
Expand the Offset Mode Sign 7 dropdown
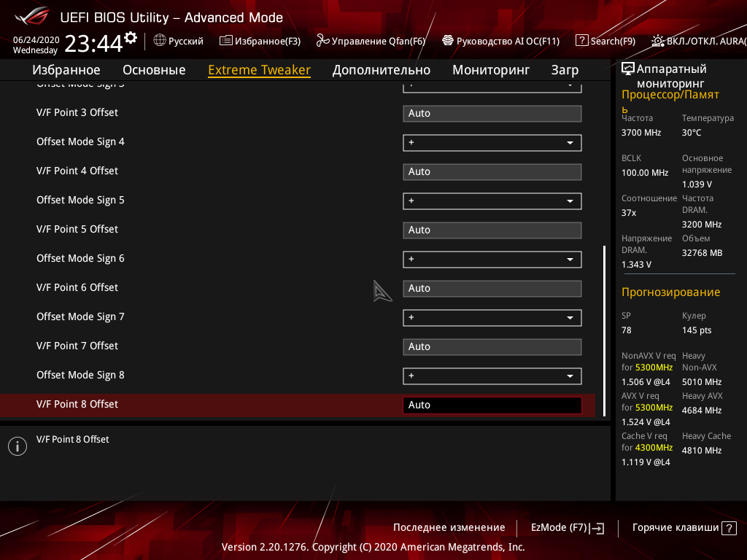492,318
